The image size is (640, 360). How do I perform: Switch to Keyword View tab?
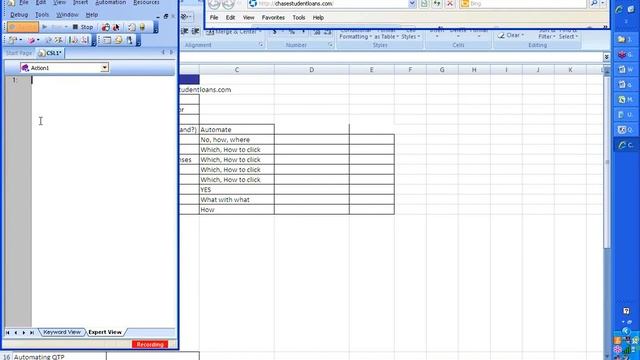click(62, 332)
